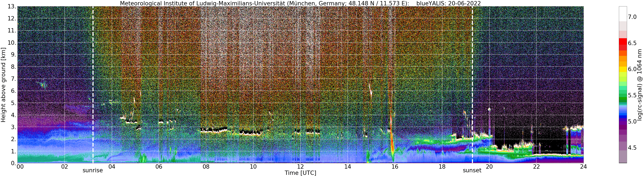Click the yellow segment of the colorbar
Screen dimensions: 644x177
pyautogui.click(x=623, y=69)
